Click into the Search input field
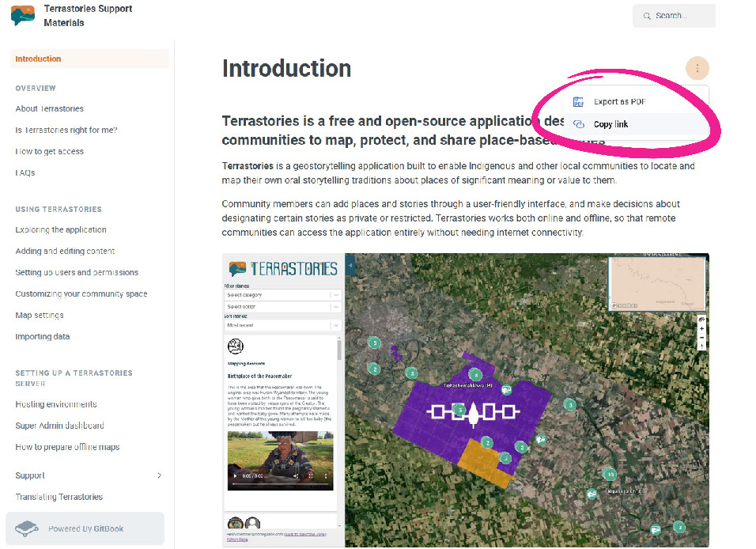Viewport: 756px width, 549px height. point(682,16)
